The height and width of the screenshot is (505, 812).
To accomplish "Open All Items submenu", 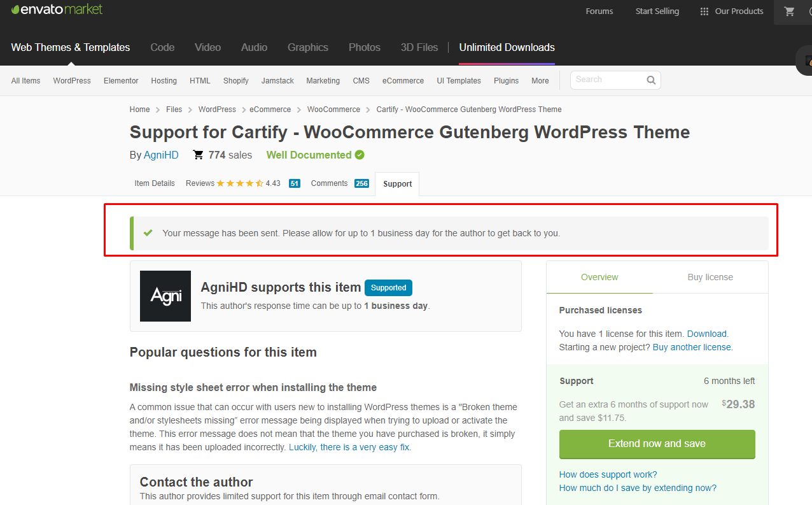I will click(x=25, y=81).
